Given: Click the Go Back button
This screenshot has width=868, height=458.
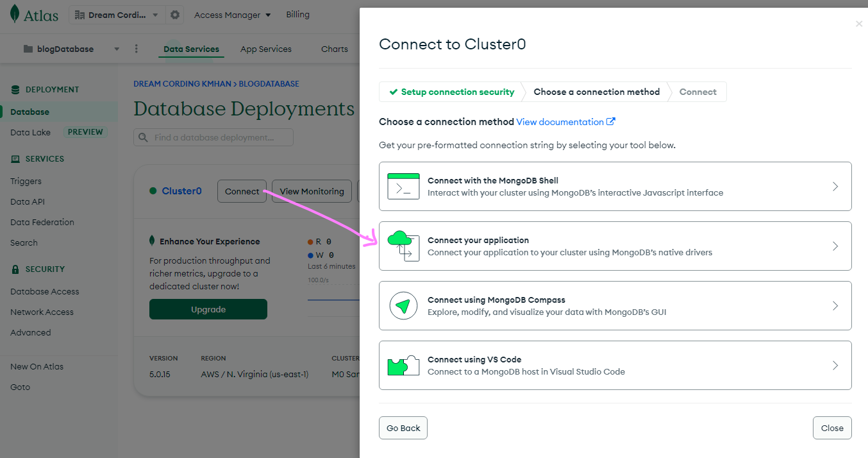Looking at the screenshot, I should coord(403,428).
